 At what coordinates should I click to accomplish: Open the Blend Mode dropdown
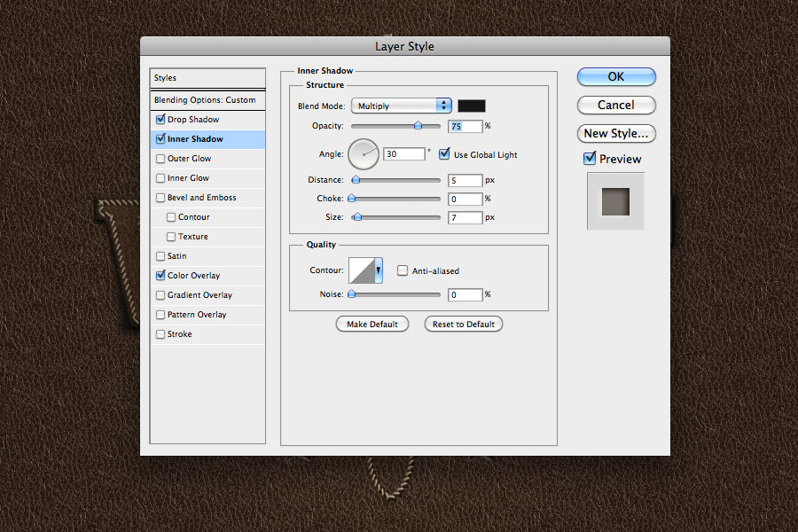pyautogui.click(x=401, y=105)
